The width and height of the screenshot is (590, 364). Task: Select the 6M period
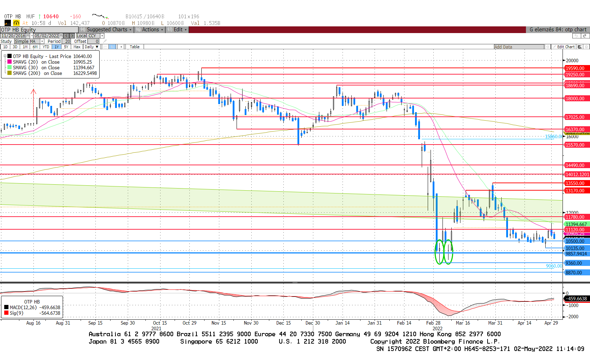tap(35, 47)
